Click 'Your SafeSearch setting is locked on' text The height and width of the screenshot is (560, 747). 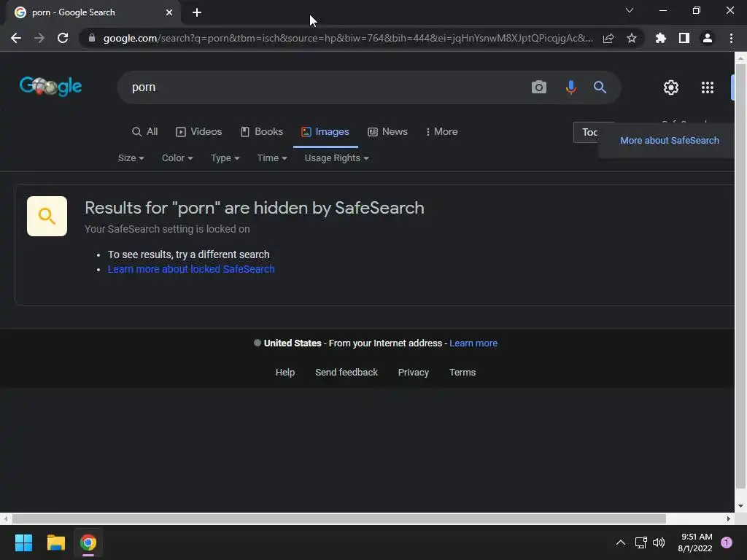167,229
